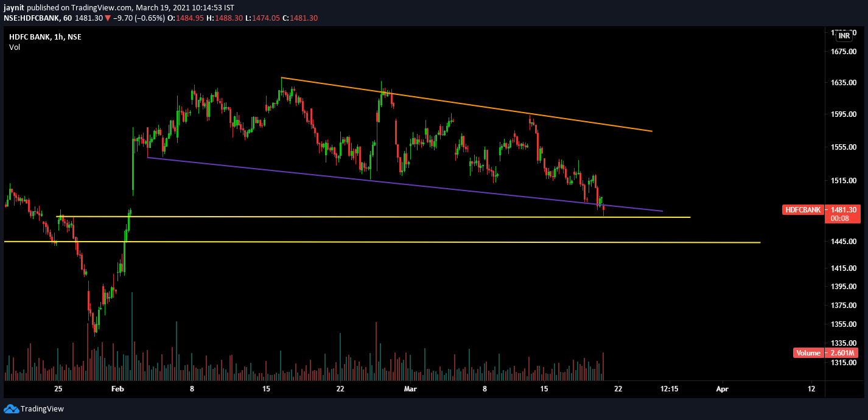Click the 1395.00 price axis label

tap(844, 287)
